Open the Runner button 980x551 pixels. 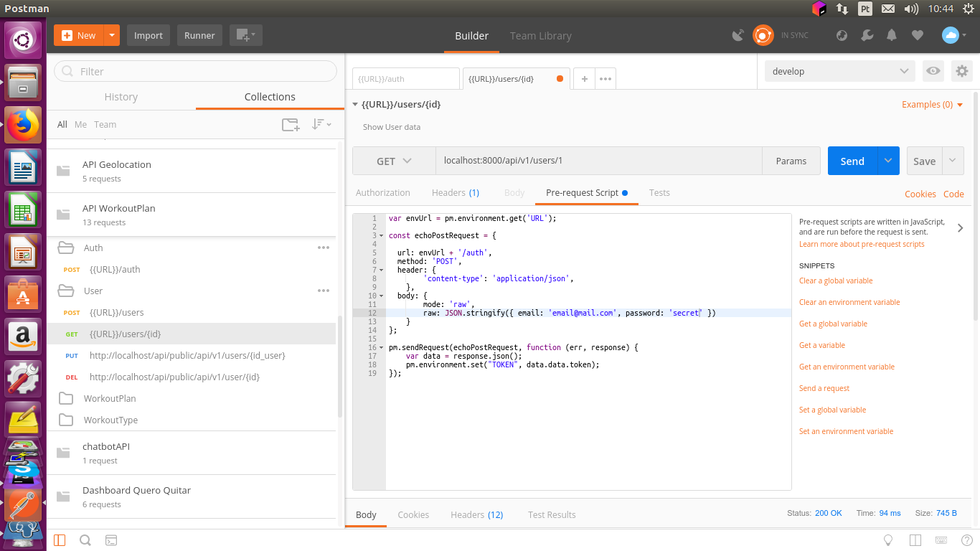coord(199,35)
